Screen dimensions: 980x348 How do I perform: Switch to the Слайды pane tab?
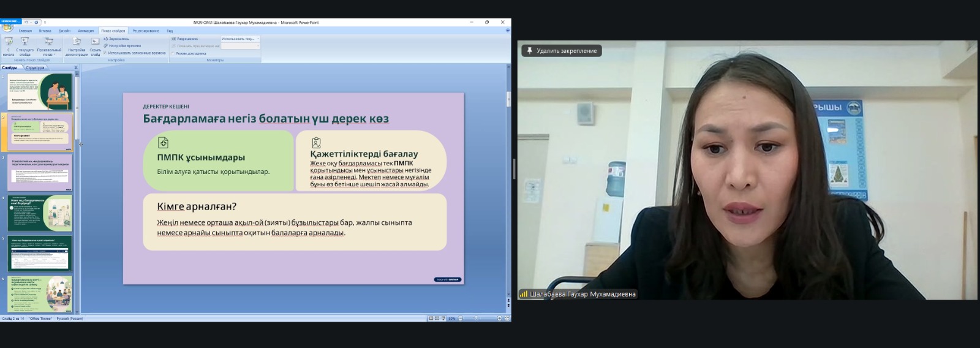[10, 67]
